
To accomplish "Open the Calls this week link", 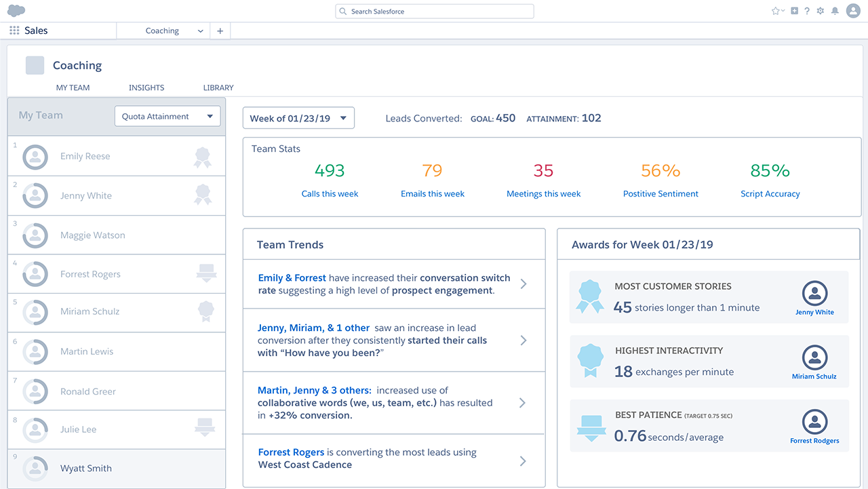I will [330, 194].
